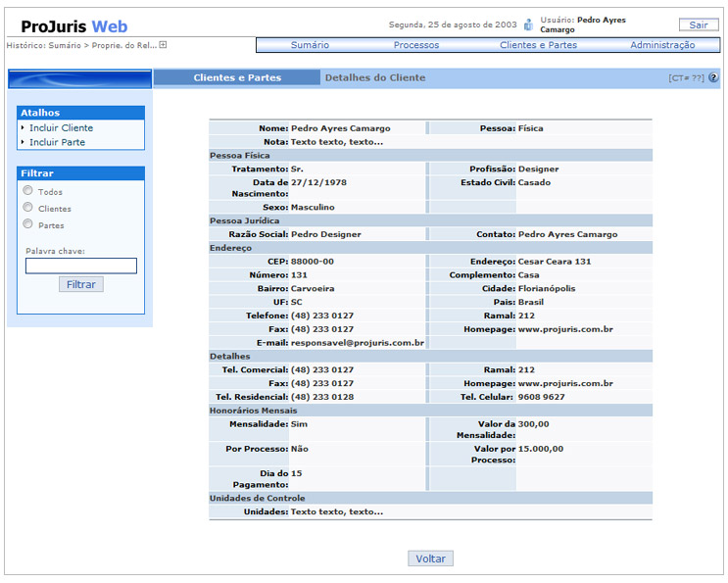Click the Incluir Parte shortcut link
Screen dimensions: 728x583
point(57,142)
